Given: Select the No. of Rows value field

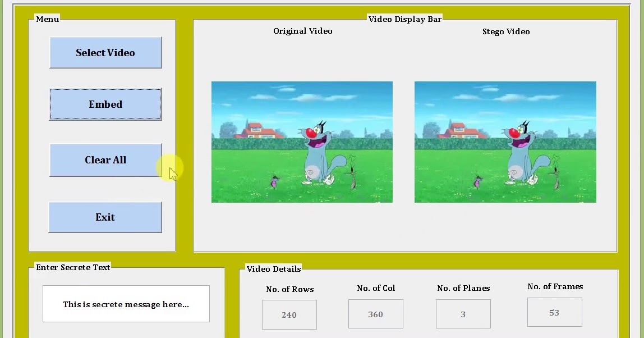Looking at the screenshot, I should [x=289, y=314].
